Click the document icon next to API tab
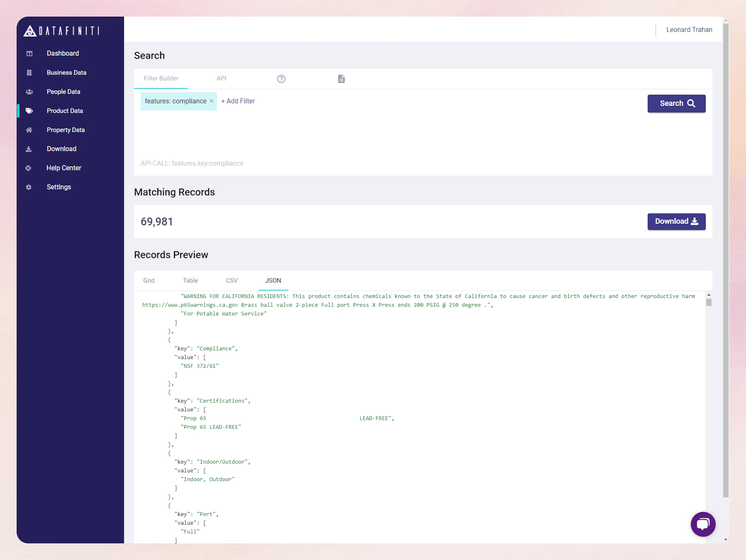This screenshot has height=560, width=746. tap(341, 79)
